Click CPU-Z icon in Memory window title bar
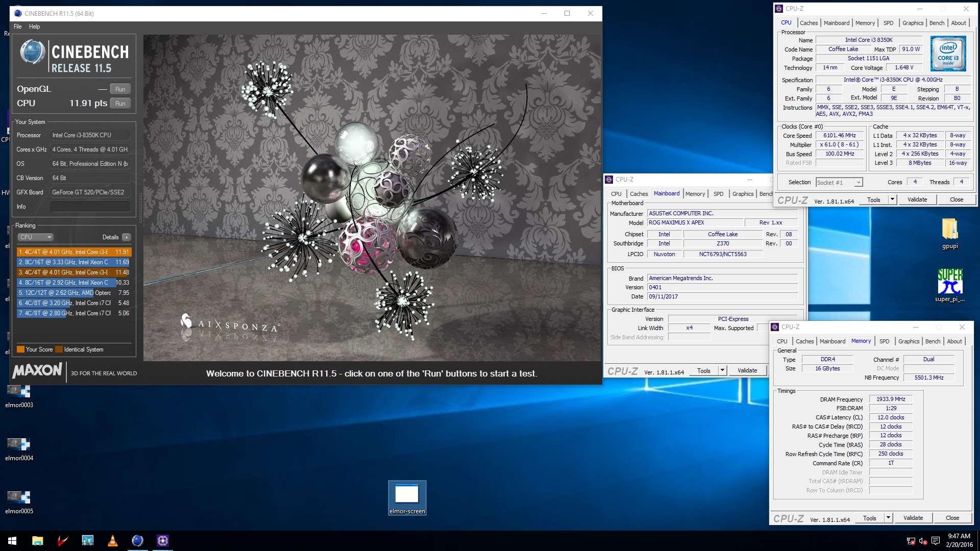This screenshot has height=551, width=980. coord(775,327)
